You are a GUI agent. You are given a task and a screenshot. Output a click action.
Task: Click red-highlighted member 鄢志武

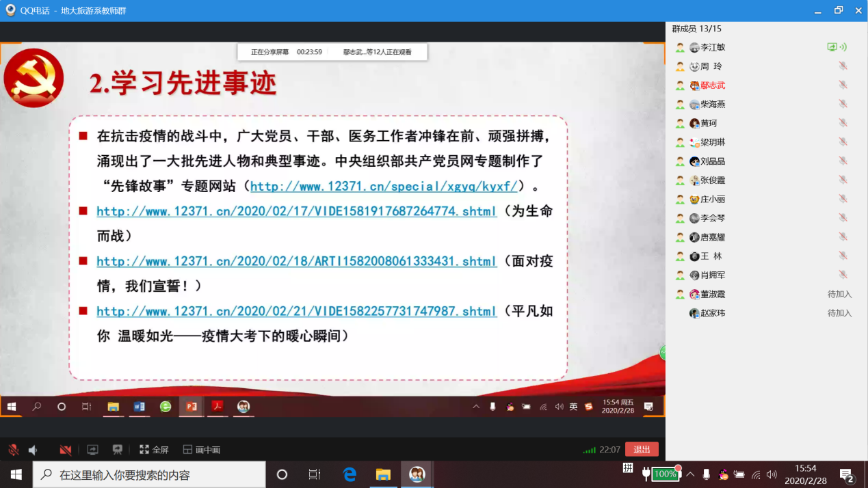[712, 85]
